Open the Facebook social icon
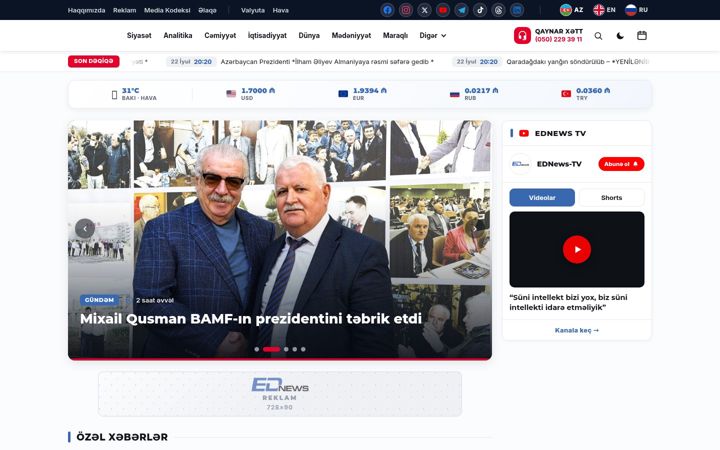 point(387,10)
